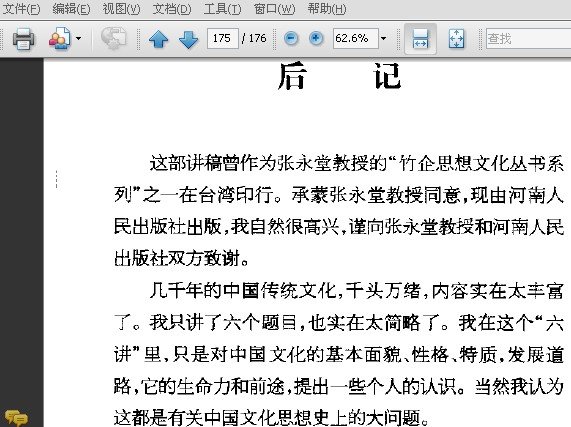Viewport: 571px width, 427px height.
Task: Open the 文档(D) menu
Action: [x=172, y=8]
